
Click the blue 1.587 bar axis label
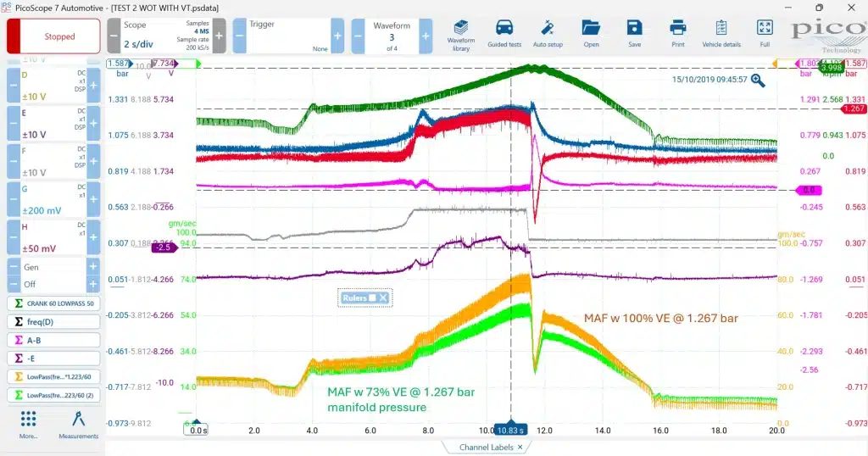pyautogui.click(x=118, y=64)
